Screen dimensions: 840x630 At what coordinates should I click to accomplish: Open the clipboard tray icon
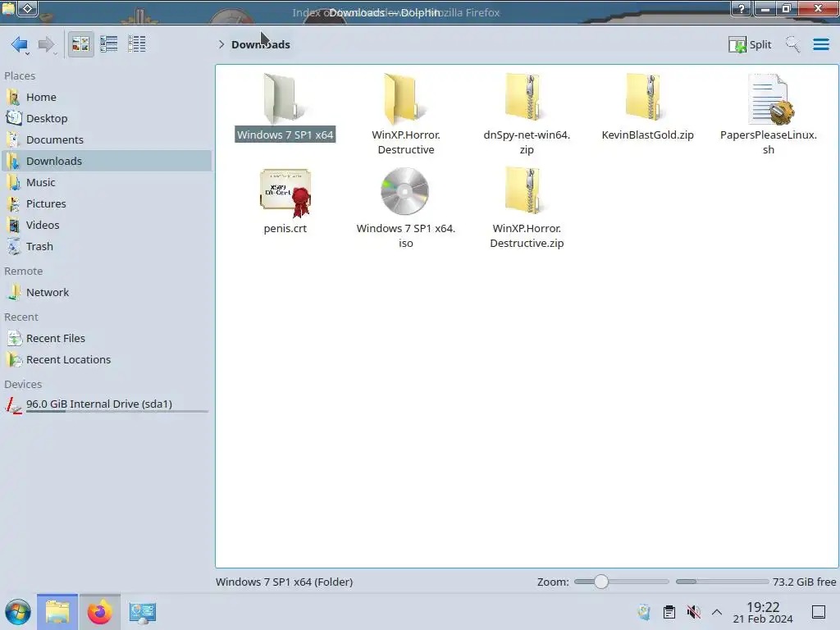pos(669,612)
